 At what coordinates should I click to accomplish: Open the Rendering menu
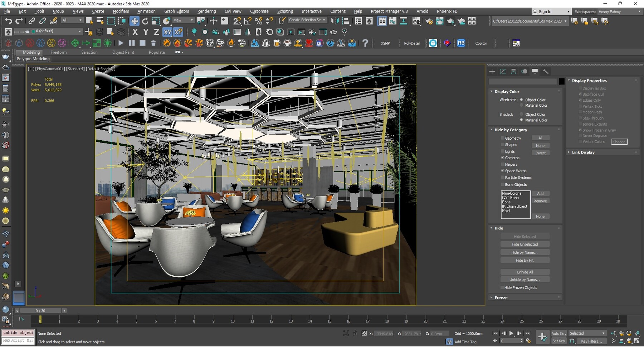coord(206,11)
